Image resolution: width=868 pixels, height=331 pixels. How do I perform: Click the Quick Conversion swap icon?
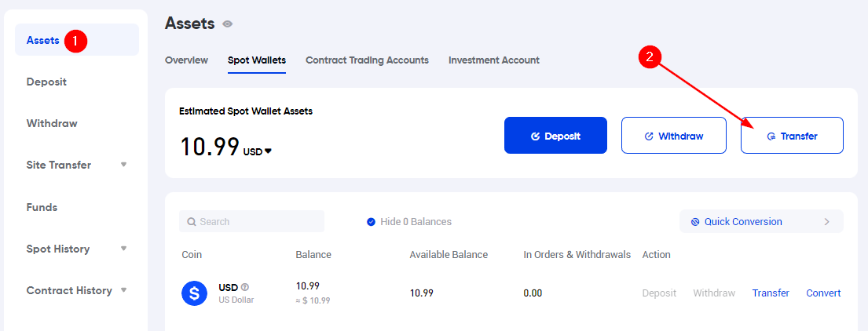695,222
